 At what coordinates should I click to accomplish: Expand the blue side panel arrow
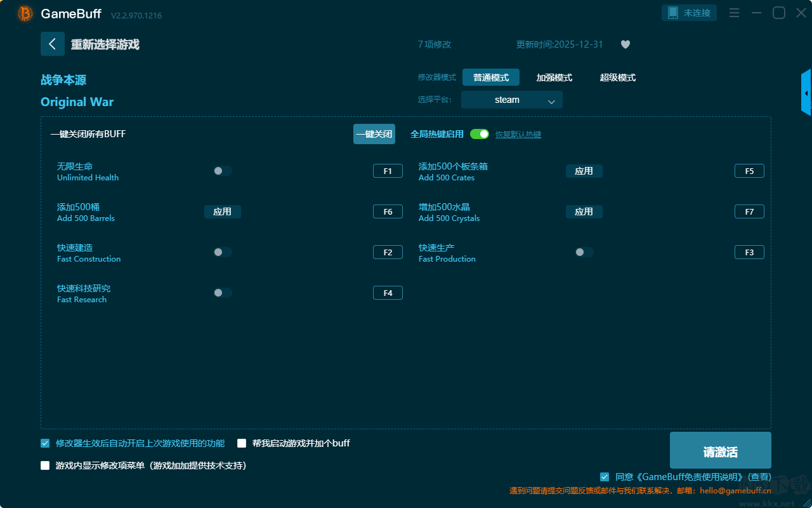(806, 93)
